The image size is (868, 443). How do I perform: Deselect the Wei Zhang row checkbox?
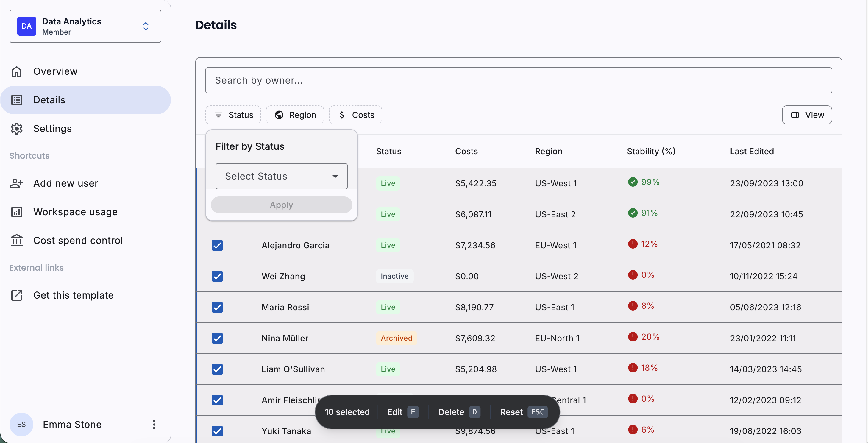pyautogui.click(x=217, y=276)
